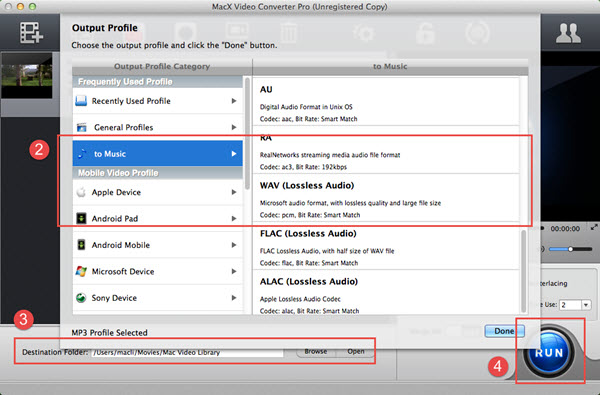Choose WAV (Lossless Audio) profile
600x395 pixels.
point(386,198)
